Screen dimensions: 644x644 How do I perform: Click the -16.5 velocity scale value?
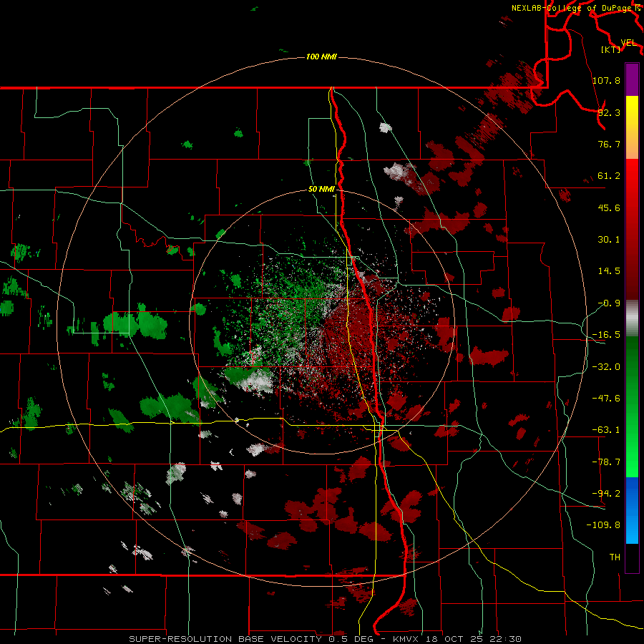pos(606,335)
